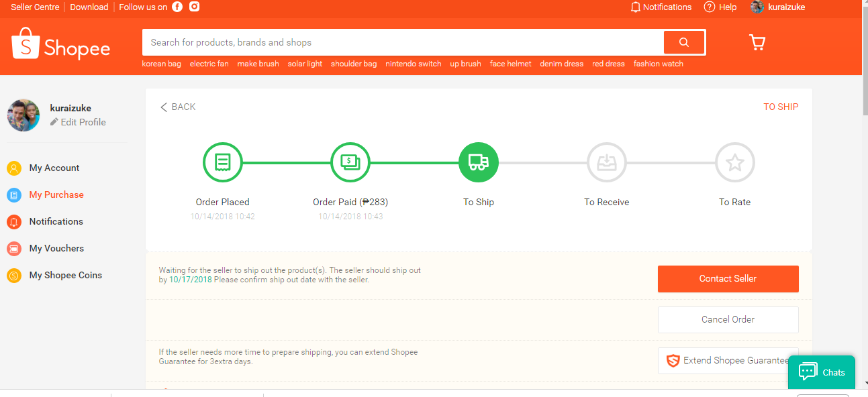Click the Cancel Order button
Viewport: 868px width, 397px height.
tap(728, 320)
